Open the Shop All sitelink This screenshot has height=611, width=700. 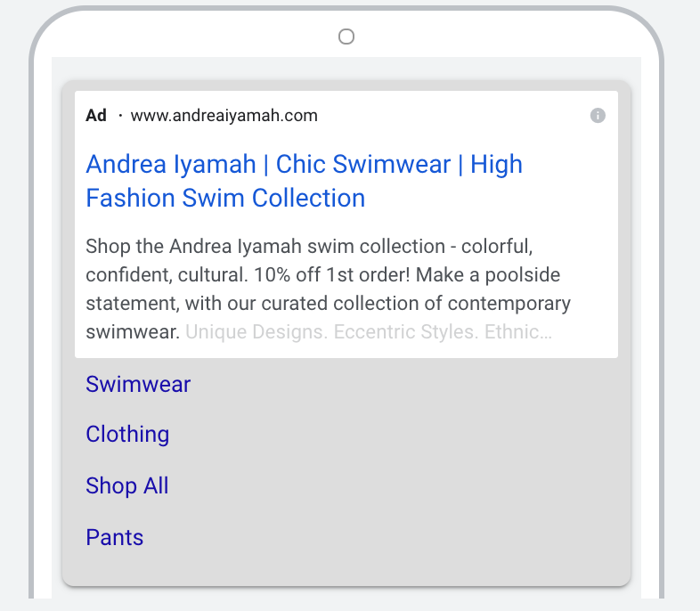tap(126, 486)
